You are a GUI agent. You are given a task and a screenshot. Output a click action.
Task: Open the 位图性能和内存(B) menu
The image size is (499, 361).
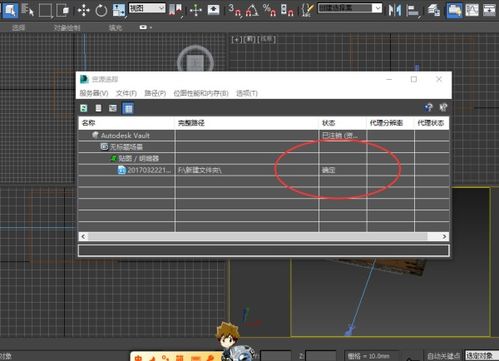(x=201, y=93)
